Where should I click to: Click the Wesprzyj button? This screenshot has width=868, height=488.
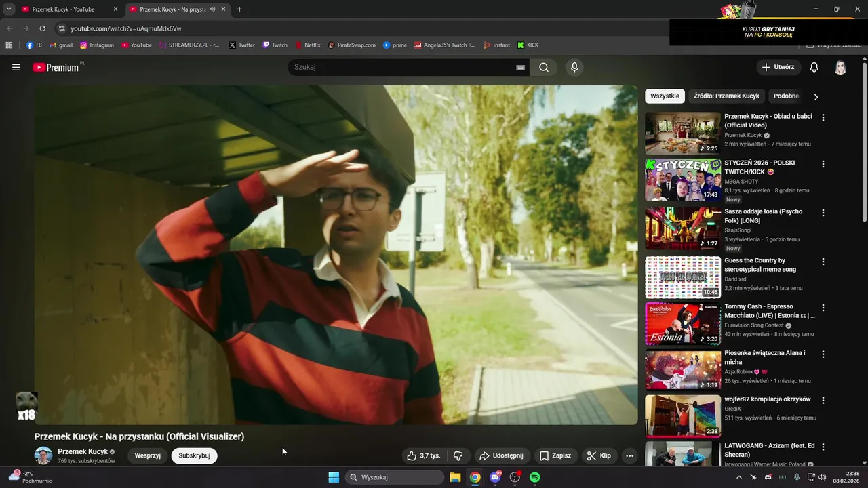click(x=147, y=455)
